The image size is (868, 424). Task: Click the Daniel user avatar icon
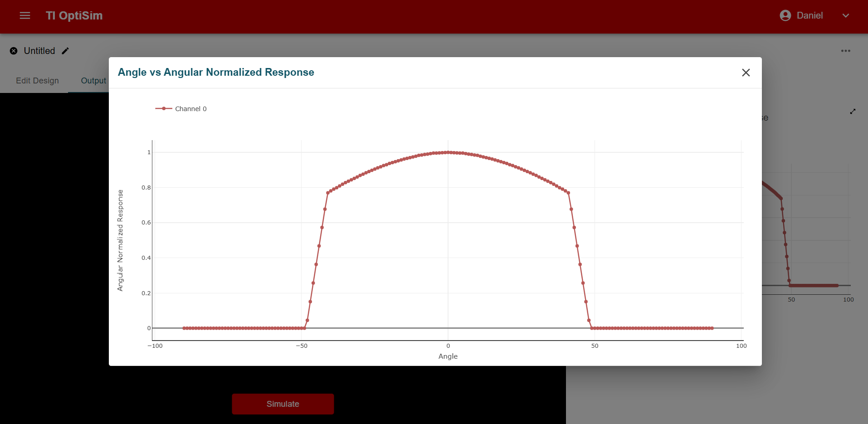[x=785, y=15]
